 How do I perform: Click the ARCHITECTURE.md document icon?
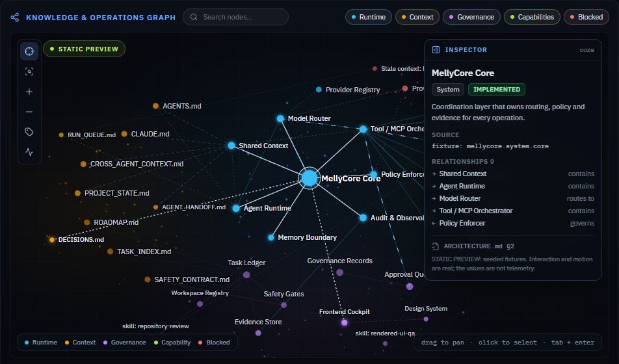(x=436, y=246)
